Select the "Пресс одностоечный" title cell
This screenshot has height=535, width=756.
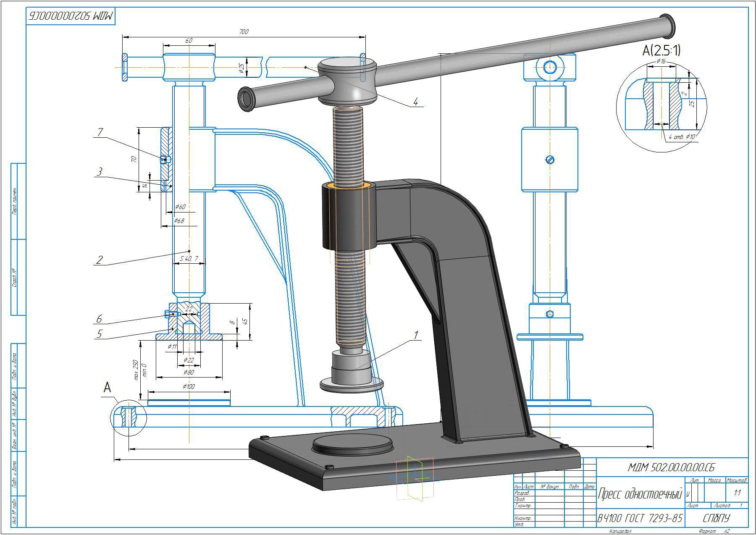[x=639, y=494]
